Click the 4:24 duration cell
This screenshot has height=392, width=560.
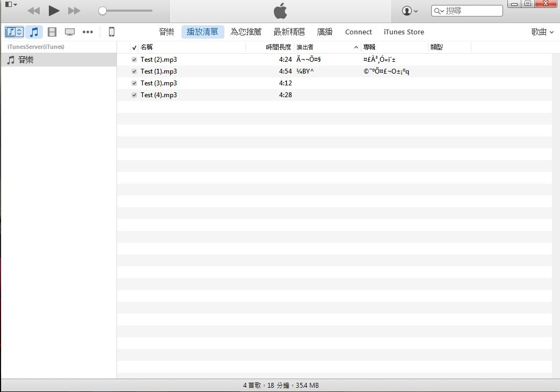(285, 60)
